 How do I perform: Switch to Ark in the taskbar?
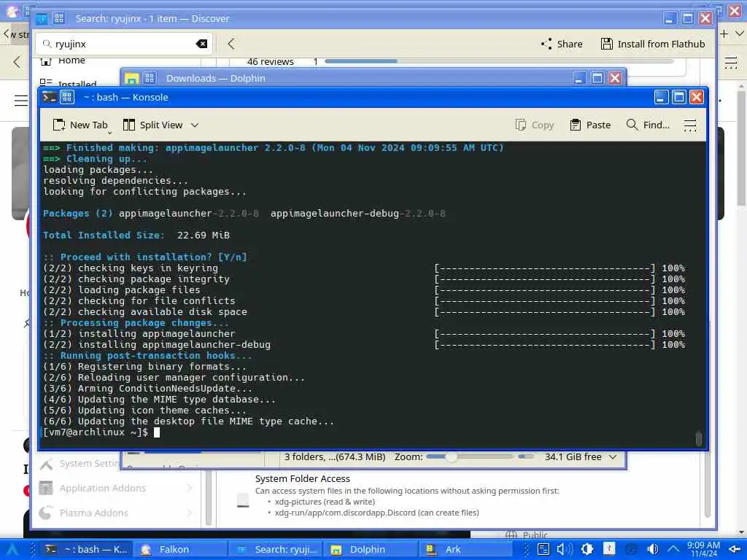[x=466, y=549]
